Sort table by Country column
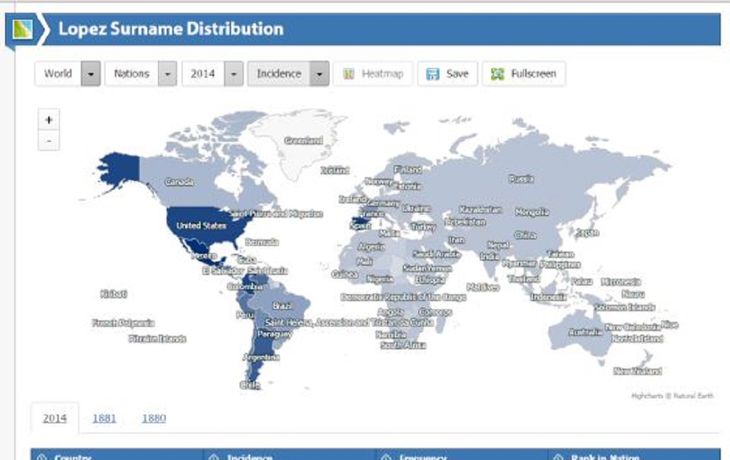The width and height of the screenshot is (730, 460). pyautogui.click(x=117, y=455)
